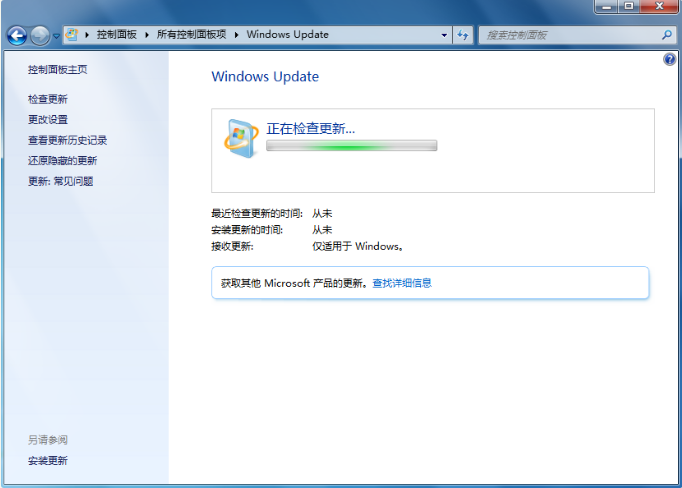
Task: Open 查看更新历史记录 link
Action: point(67,140)
